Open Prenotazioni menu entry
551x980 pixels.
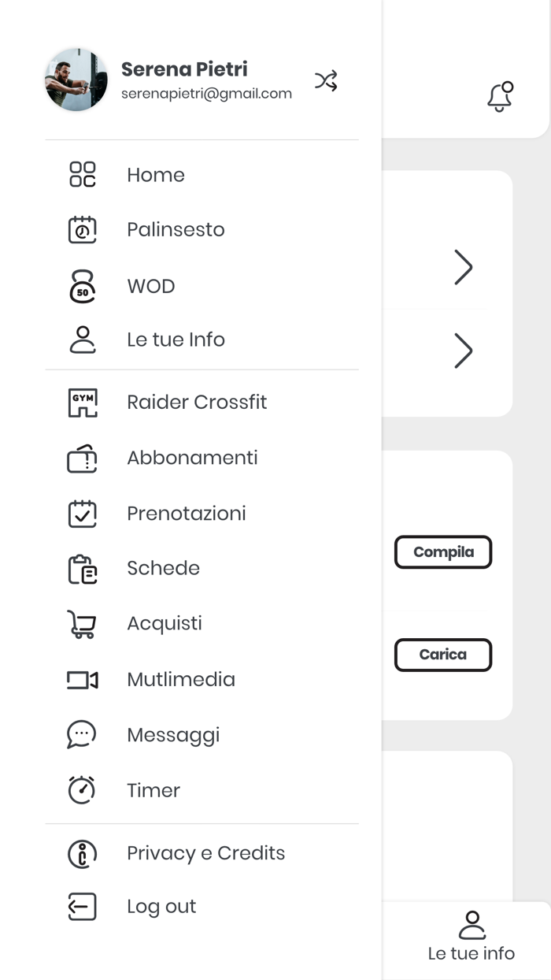(x=187, y=514)
